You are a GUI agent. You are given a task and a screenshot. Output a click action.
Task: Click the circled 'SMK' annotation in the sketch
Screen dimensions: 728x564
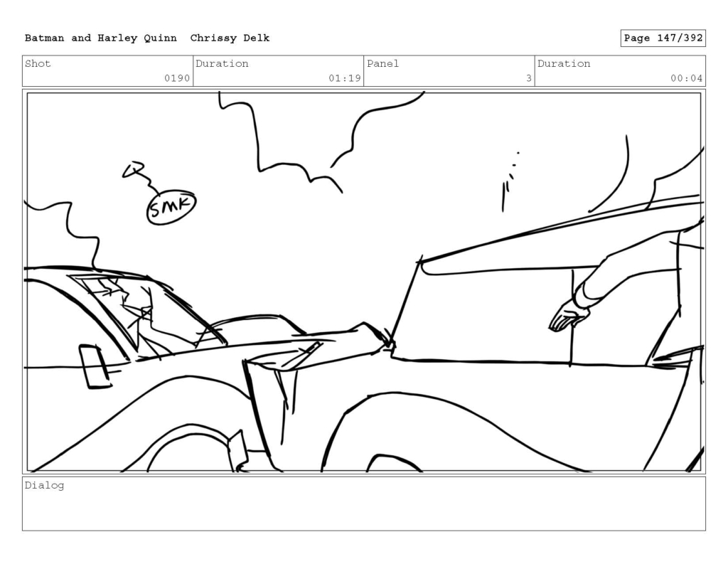[171, 207]
